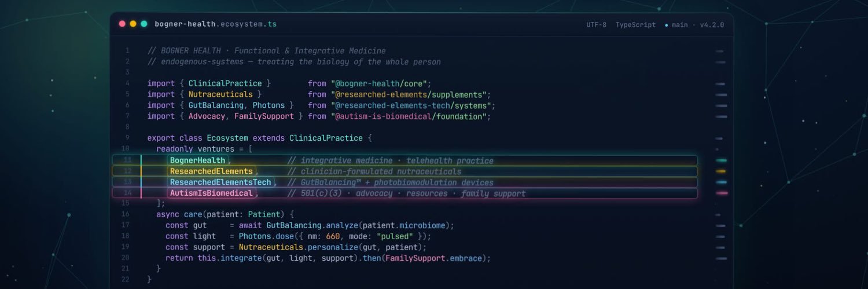Click the "endogenous-systems" comment on line 2
The width and height of the screenshot is (868, 289).
(294, 62)
